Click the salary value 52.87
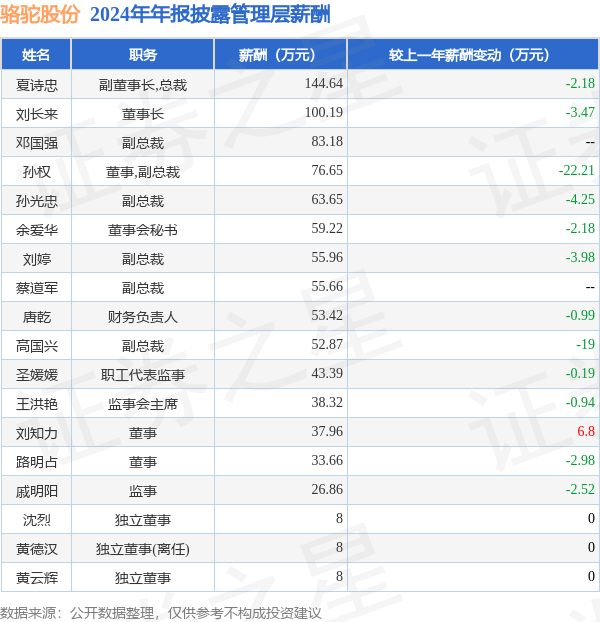Screen dimensions: 600x622 327,344
